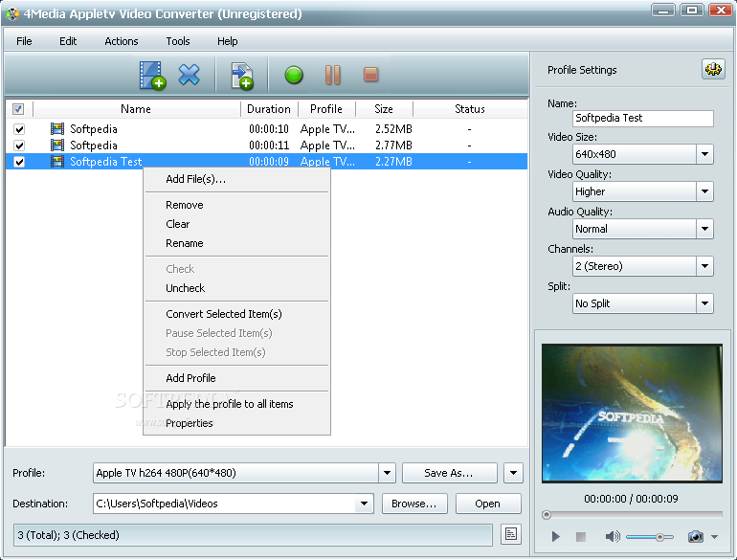Click the Open destination button
The width and height of the screenshot is (737, 560).
coord(488,504)
